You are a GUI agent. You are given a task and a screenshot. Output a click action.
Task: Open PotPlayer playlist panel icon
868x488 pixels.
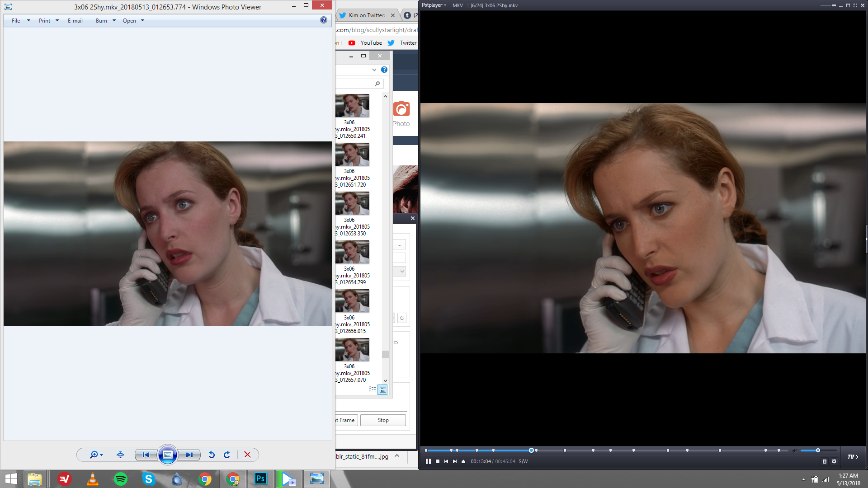825,461
